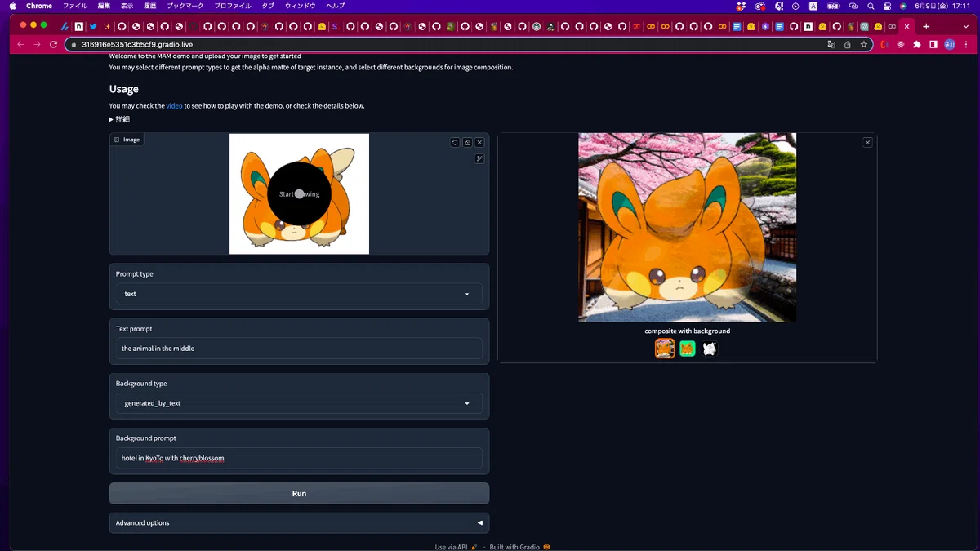Click the Spotlight search icon in menu bar
This screenshot has height=551, width=980.
click(x=871, y=6)
